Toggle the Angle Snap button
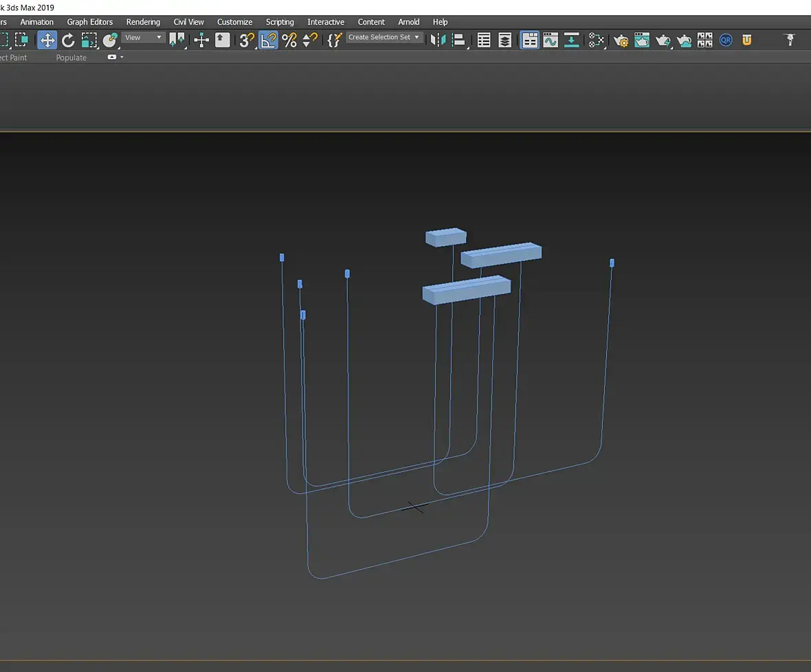This screenshot has width=811, height=672. click(x=268, y=41)
